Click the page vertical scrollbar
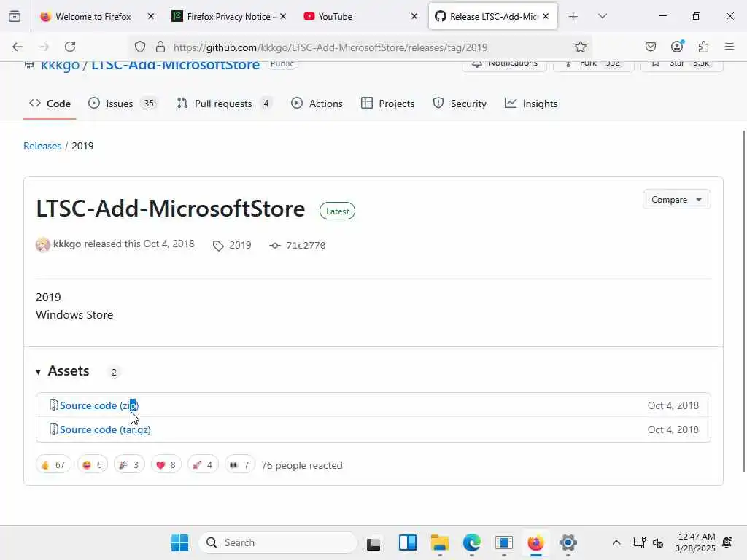 743,301
